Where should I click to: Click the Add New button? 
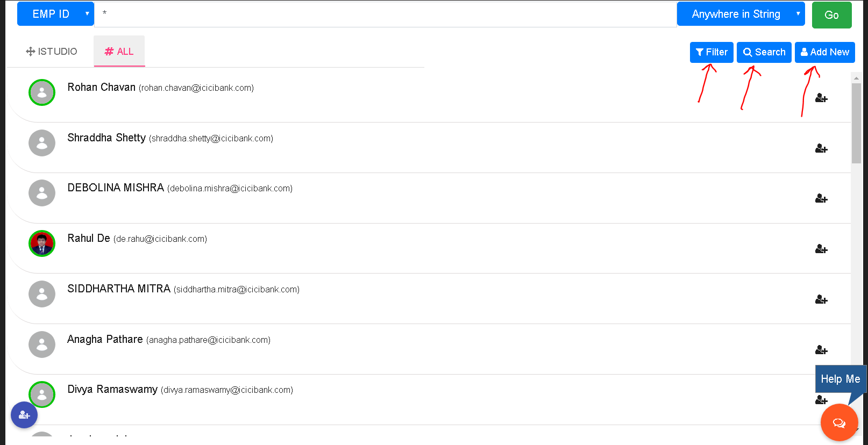825,52
